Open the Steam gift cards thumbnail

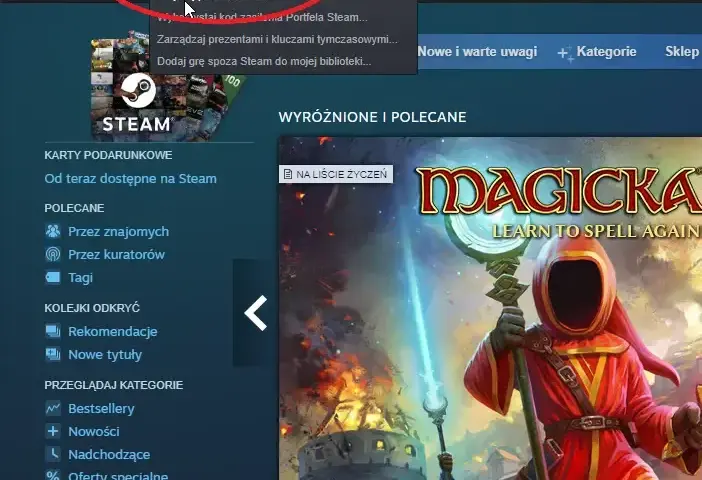(166, 86)
